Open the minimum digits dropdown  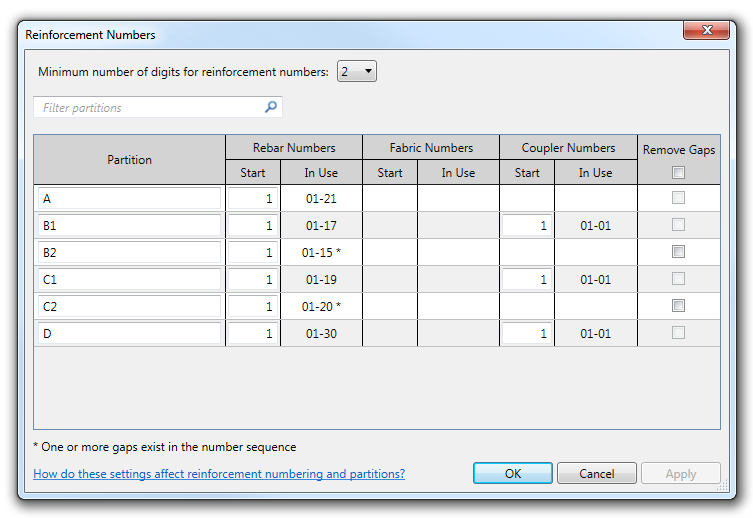coord(357,71)
